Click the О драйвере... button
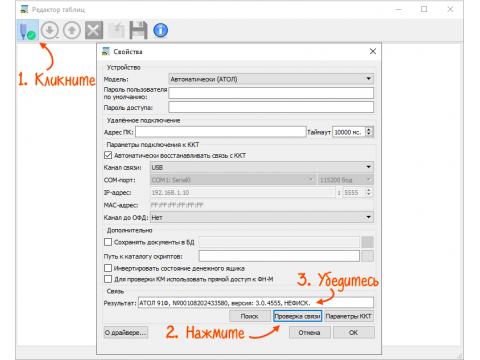The height and width of the screenshot is (360, 480). pos(126,333)
